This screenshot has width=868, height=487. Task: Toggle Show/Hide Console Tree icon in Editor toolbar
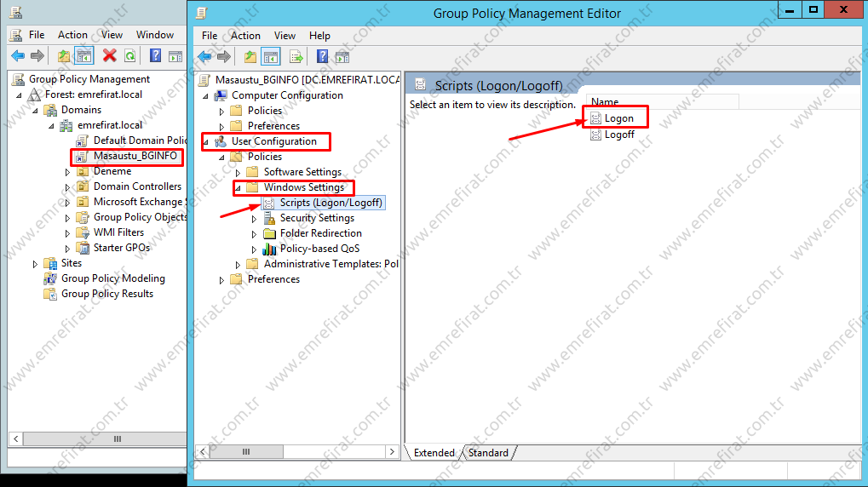pyautogui.click(x=271, y=57)
